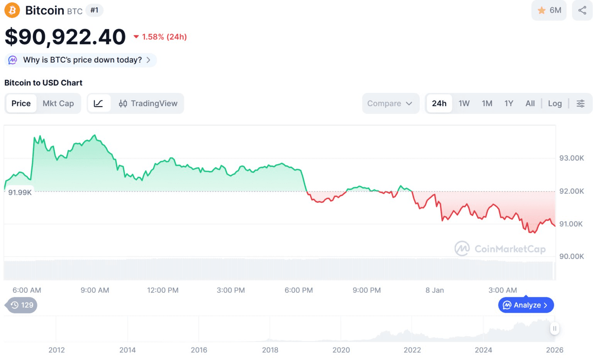Viewport: 593px width, 364px height.
Task: Click the #1 rank badge
Action: [x=94, y=10]
